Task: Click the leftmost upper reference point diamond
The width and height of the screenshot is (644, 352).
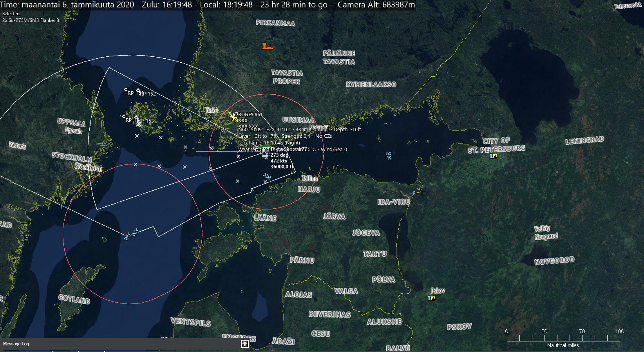Action: pyautogui.click(x=126, y=90)
